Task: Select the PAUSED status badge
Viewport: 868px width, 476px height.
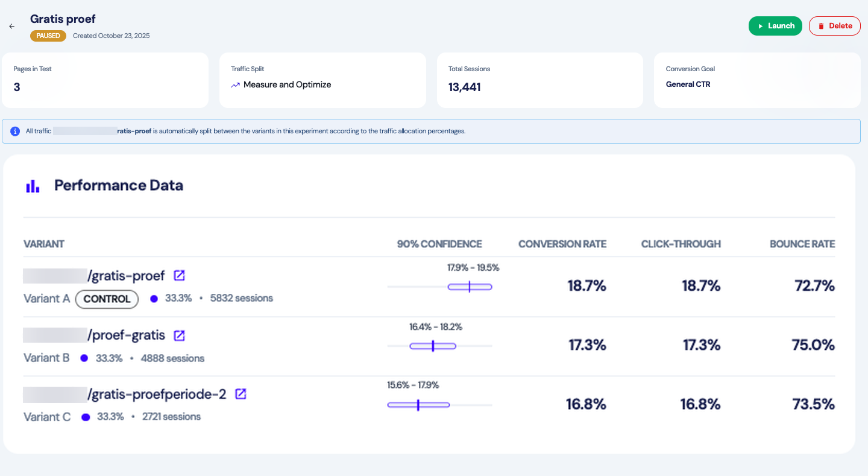Action: click(48, 36)
